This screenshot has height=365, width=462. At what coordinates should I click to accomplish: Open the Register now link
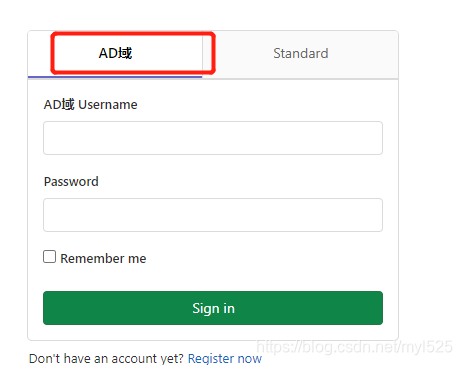[225, 359]
